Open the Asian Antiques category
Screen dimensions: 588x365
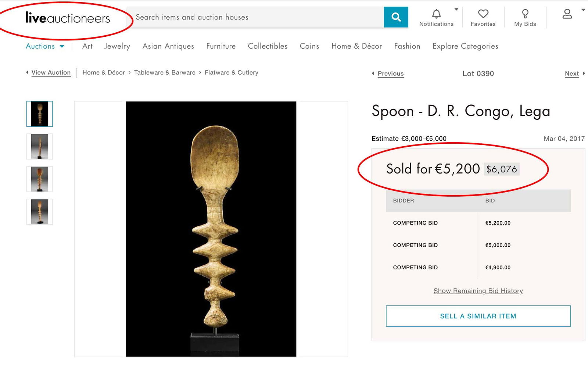pyautogui.click(x=168, y=46)
